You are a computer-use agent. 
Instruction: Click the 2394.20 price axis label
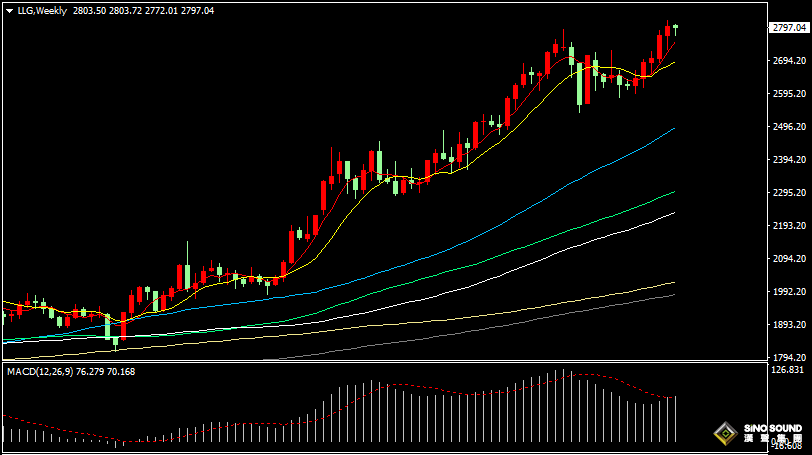[x=788, y=160]
